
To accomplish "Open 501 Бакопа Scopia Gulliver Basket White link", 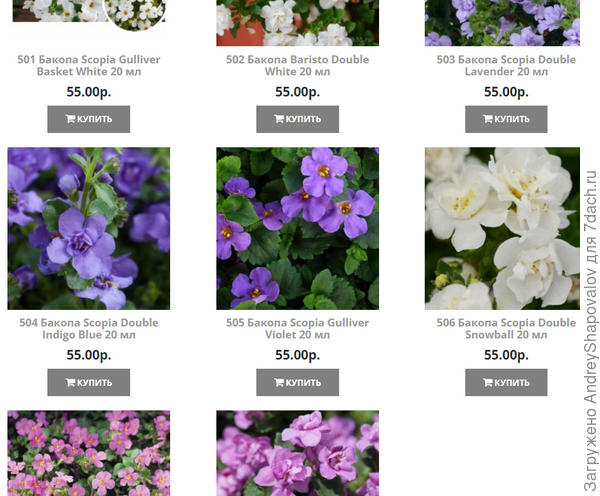I will click(89, 65).
